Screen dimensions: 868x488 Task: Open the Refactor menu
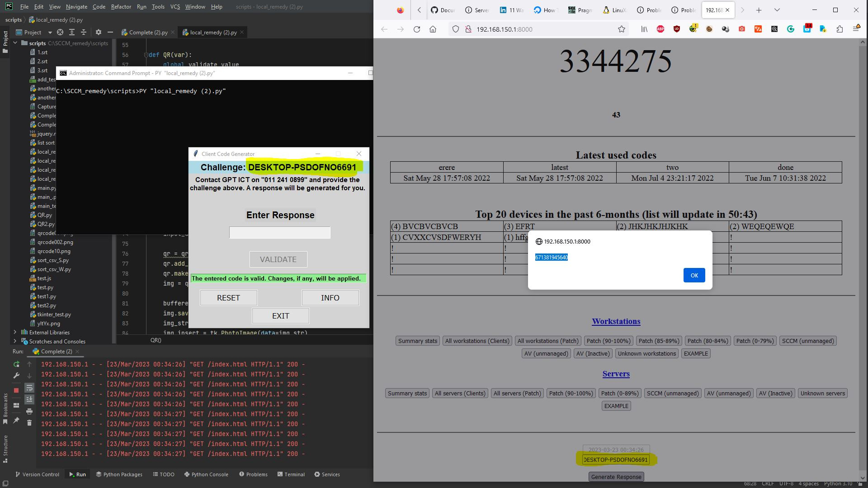121,7
